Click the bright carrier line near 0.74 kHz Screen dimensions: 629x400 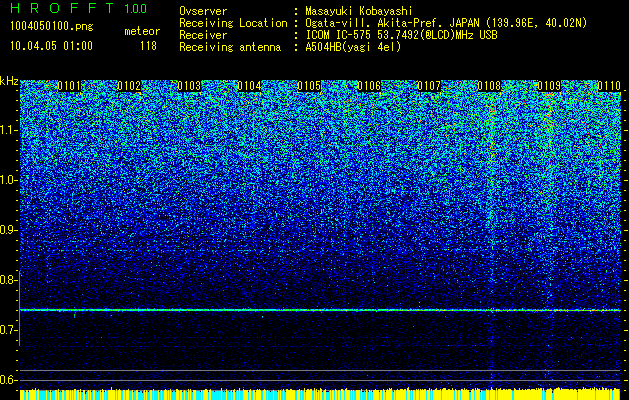pos(320,310)
